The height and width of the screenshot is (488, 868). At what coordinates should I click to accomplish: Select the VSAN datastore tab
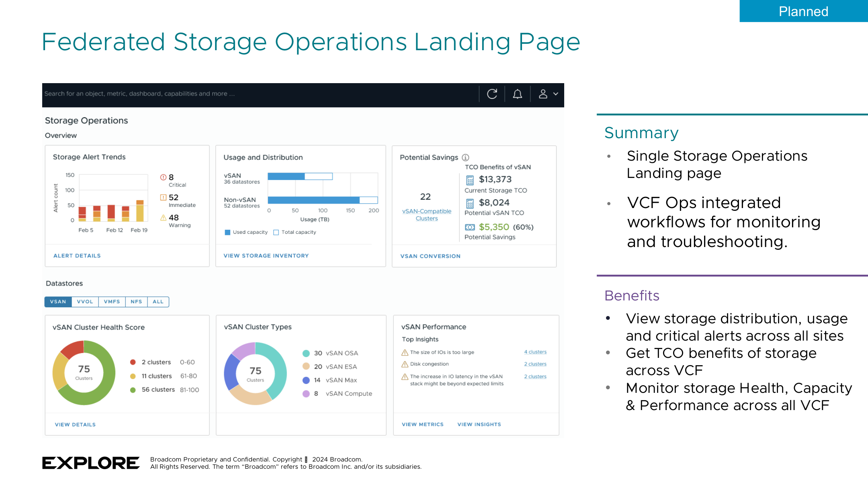(x=58, y=302)
